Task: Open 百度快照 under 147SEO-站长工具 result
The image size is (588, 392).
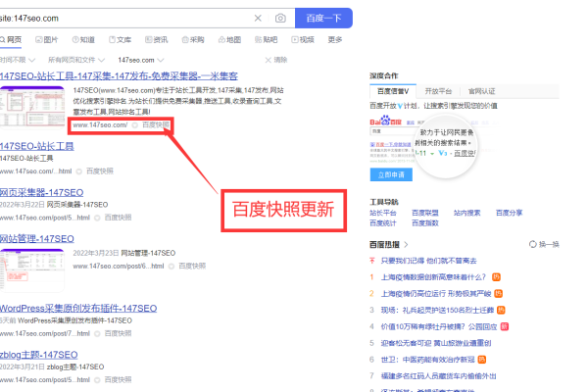Action: pos(100,171)
